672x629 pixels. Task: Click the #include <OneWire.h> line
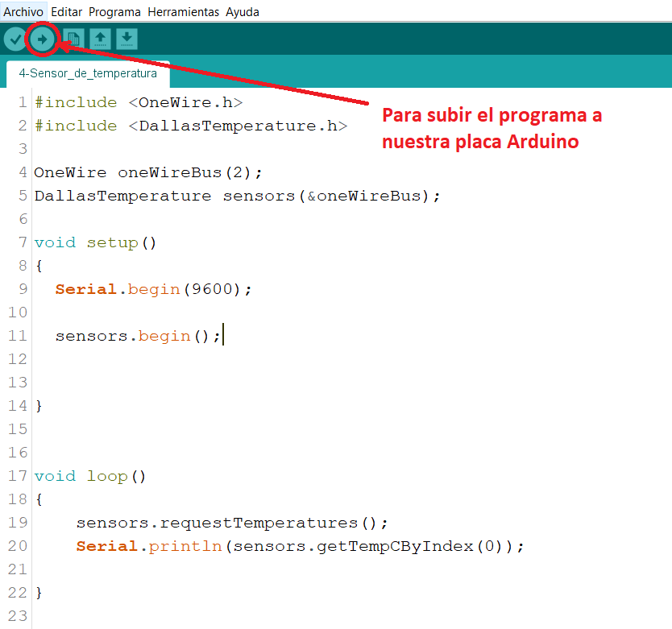coord(139,103)
